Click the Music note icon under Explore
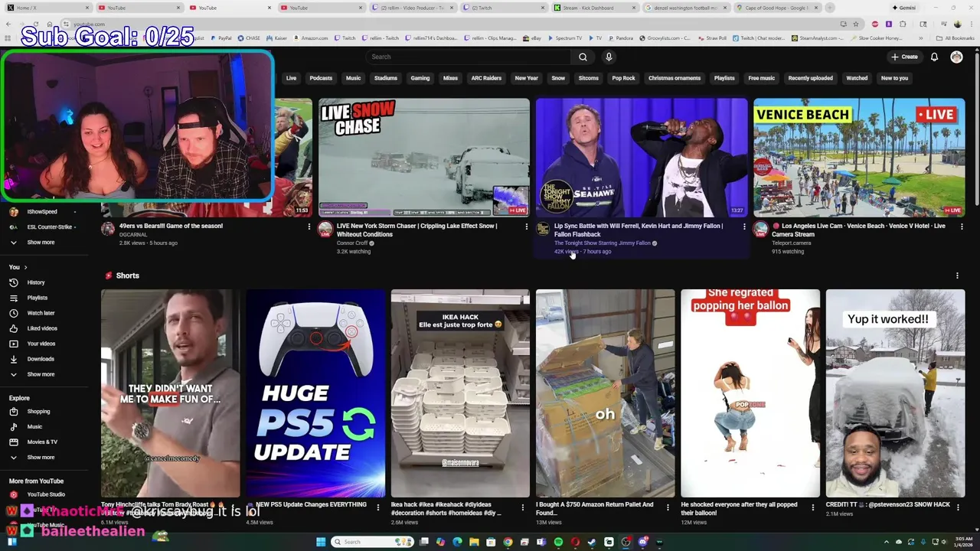980x551 pixels. (x=13, y=426)
